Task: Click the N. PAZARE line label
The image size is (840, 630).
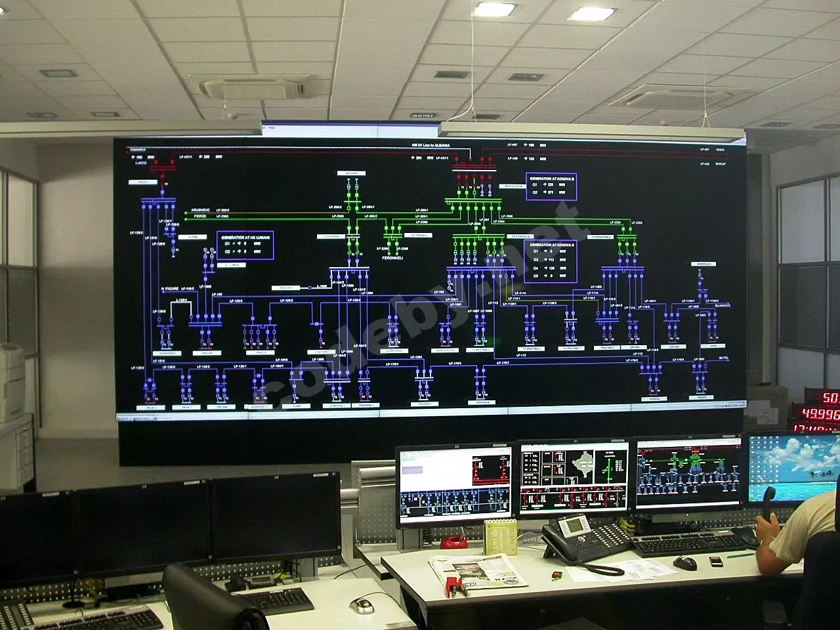Action: [171, 289]
